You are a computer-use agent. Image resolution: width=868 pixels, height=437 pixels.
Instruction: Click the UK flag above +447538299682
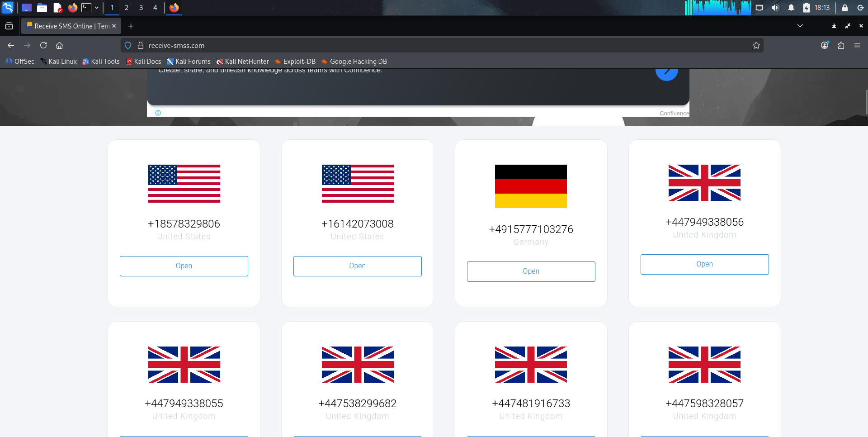coord(358,365)
